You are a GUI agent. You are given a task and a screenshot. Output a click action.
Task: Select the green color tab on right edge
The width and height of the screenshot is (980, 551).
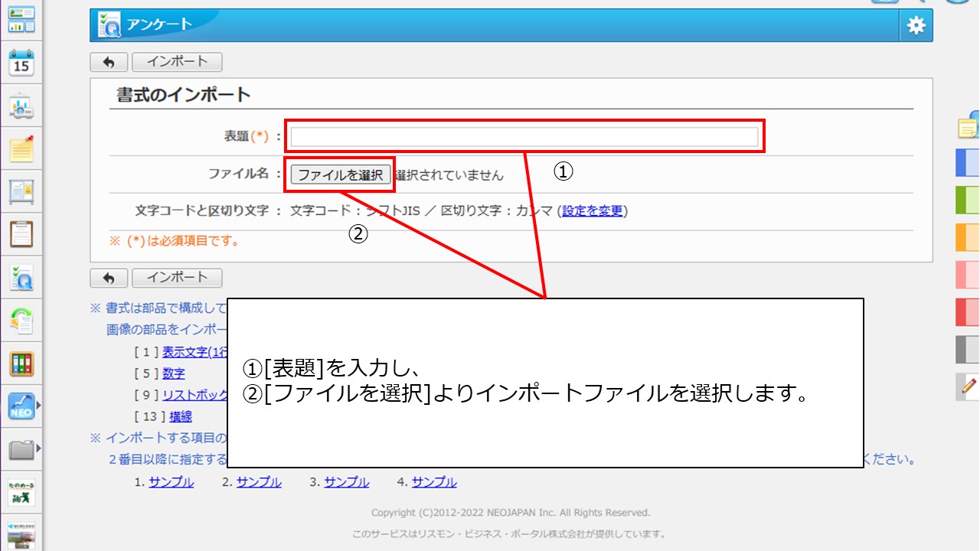pos(968,200)
